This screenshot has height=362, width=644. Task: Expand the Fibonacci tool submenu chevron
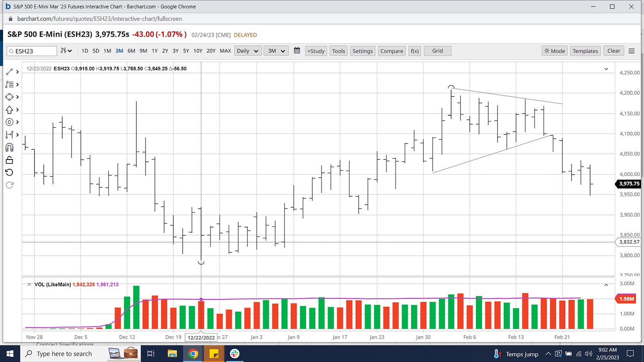17,84
